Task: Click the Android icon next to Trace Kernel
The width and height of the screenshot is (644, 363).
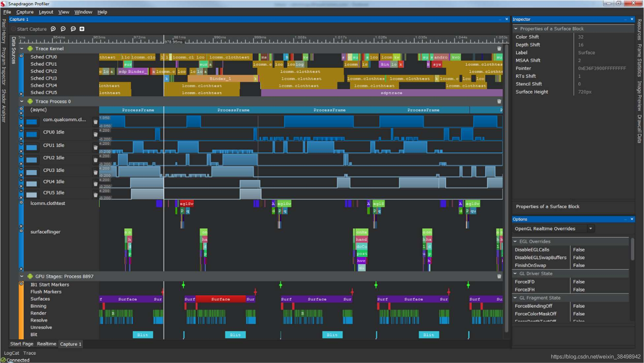Action: tap(30, 49)
